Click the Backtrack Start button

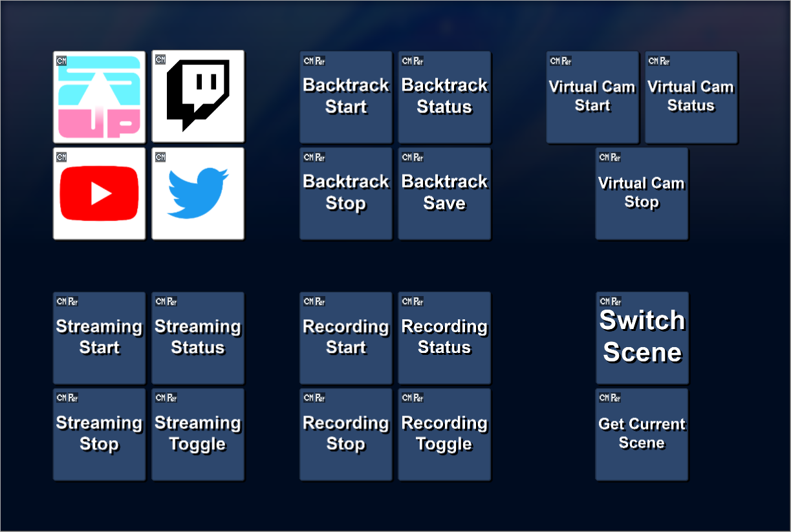(346, 97)
